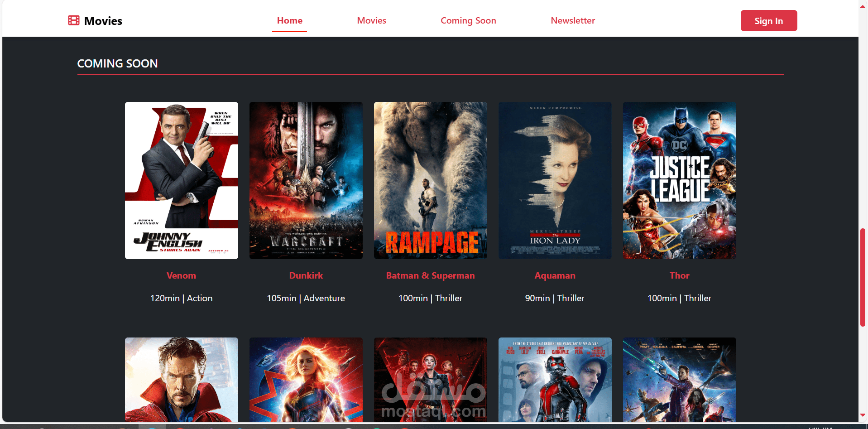Open the Justice League poster thumbnail
Screen dimensions: 868x429
coord(680,180)
